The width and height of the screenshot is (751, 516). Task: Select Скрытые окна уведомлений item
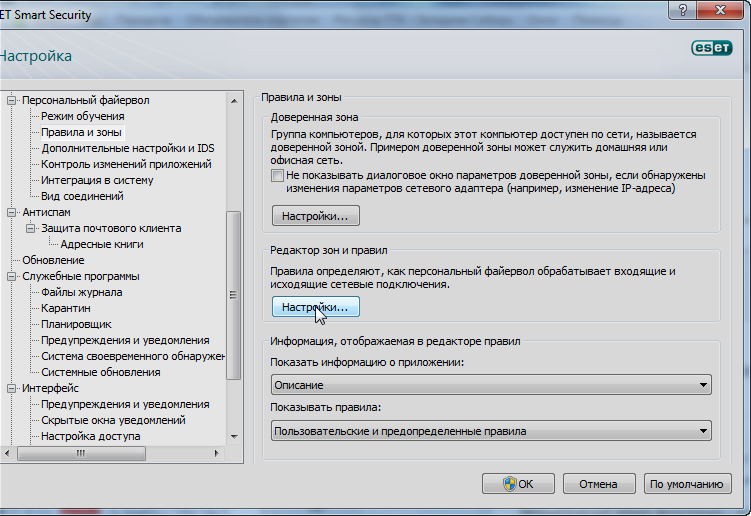[113, 420]
